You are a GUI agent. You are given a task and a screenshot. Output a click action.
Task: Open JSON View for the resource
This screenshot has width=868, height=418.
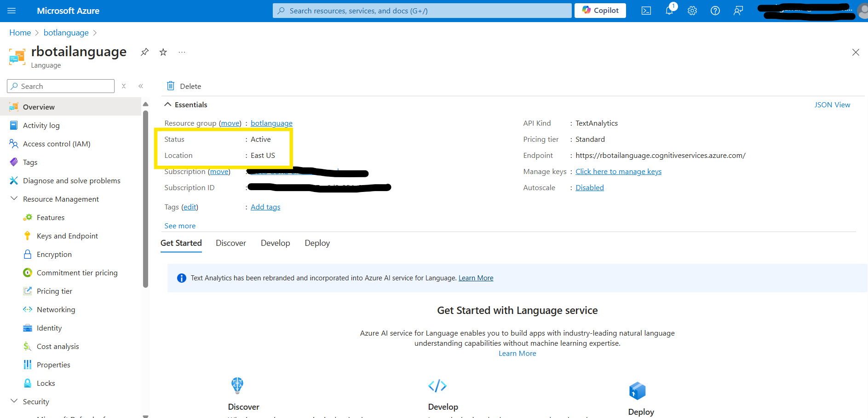click(832, 104)
